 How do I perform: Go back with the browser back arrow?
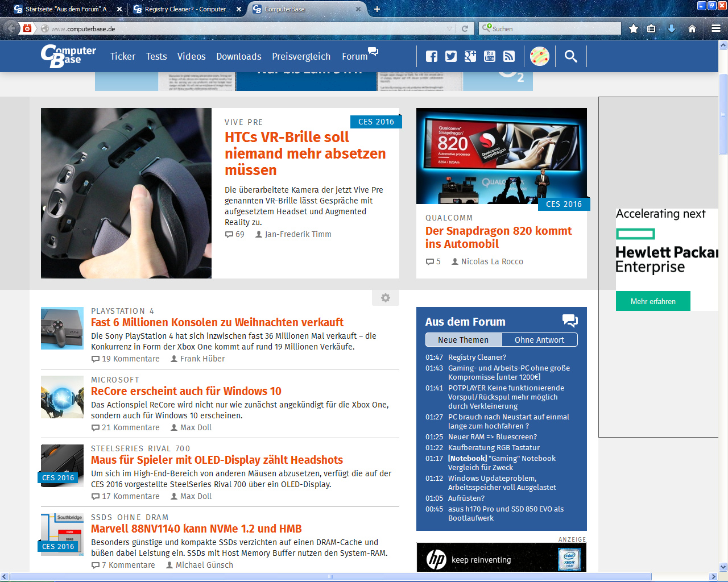pyautogui.click(x=11, y=28)
